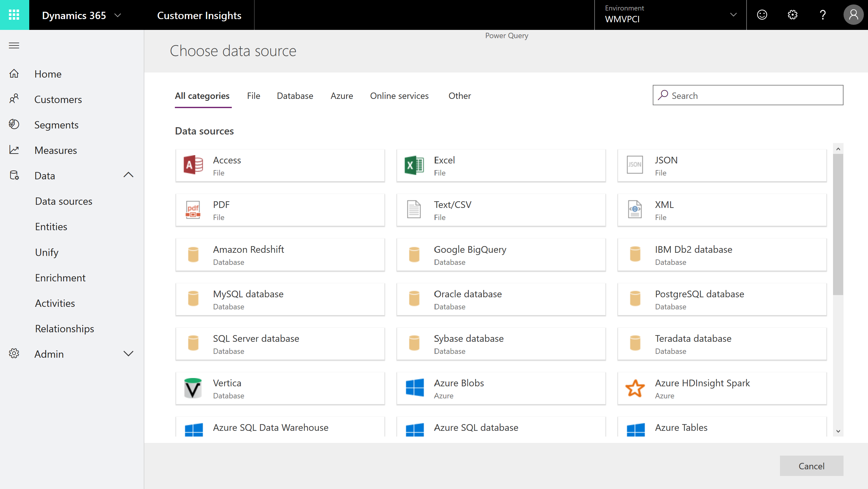Open the Dynamics 365 app launcher grid

[15, 15]
